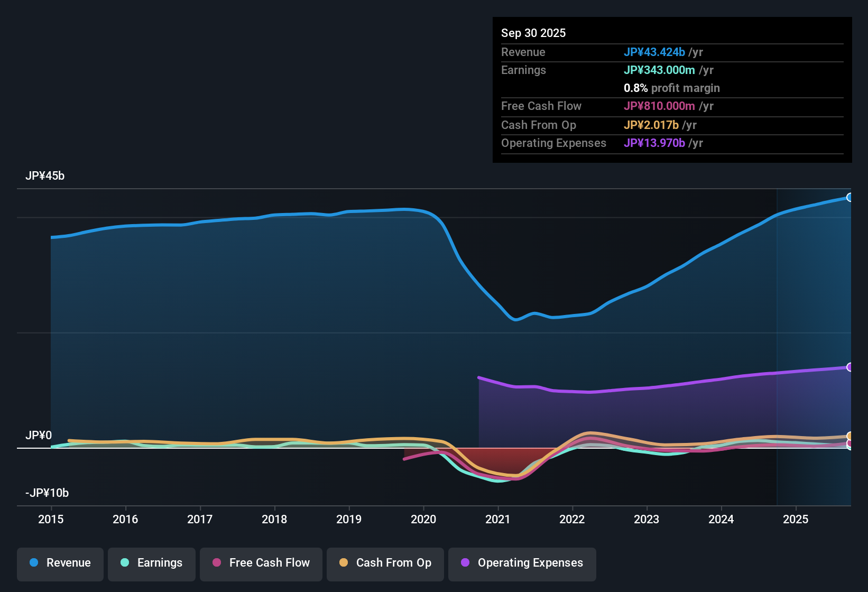Click the pink Free Cash Flow legend dot
868x592 pixels.
pos(216,563)
